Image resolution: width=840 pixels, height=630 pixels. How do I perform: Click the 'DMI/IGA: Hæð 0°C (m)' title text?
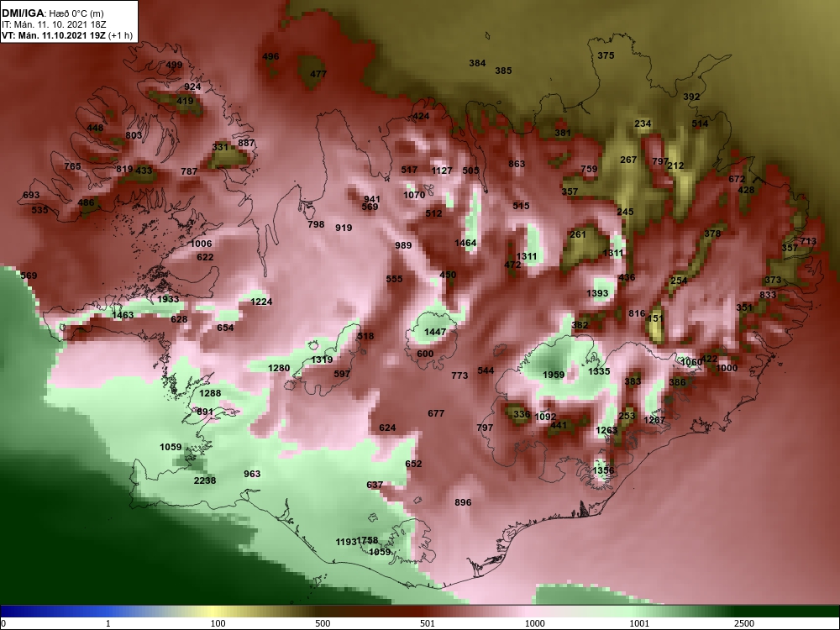(52, 13)
